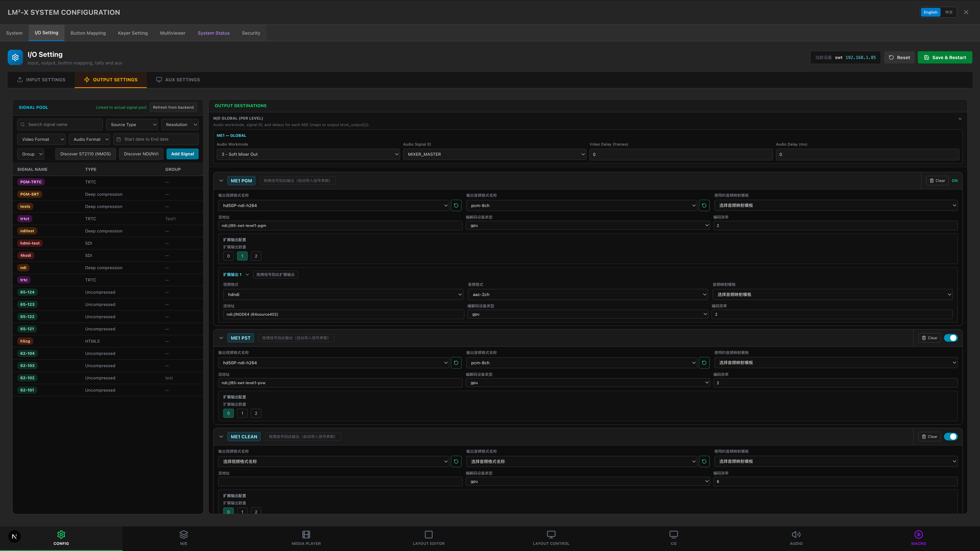Collapse the ME1 CLEAN section
980x551 pixels.
tap(221, 437)
